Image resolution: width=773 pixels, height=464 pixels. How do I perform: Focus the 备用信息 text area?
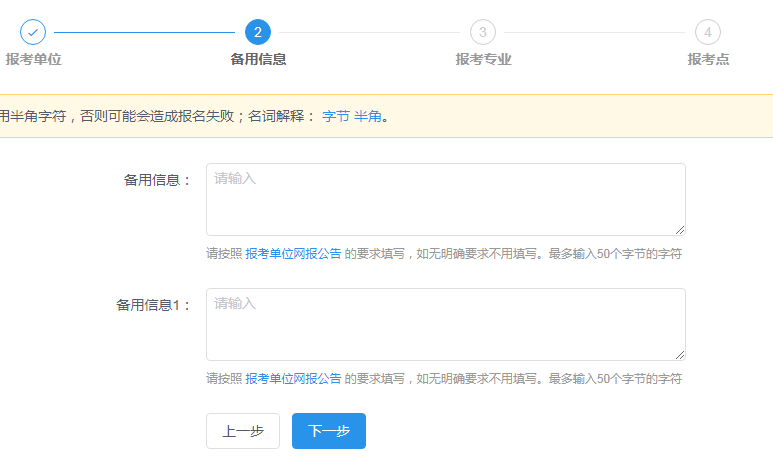click(446, 199)
